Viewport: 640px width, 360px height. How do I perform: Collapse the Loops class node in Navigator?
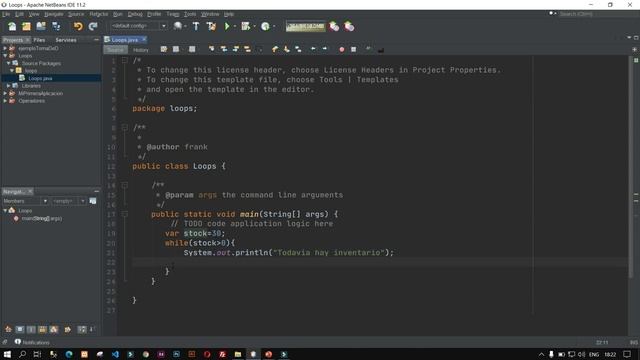pyautogui.click(x=5, y=211)
